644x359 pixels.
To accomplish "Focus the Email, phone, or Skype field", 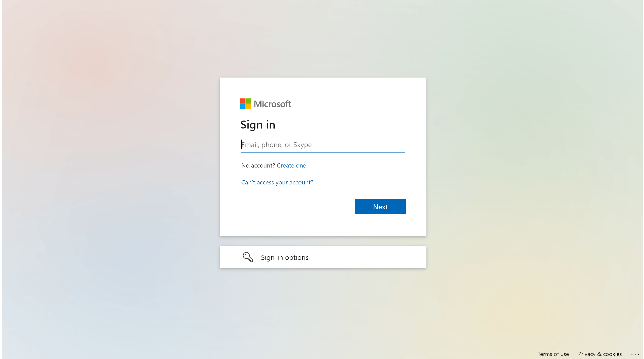I will [323, 145].
